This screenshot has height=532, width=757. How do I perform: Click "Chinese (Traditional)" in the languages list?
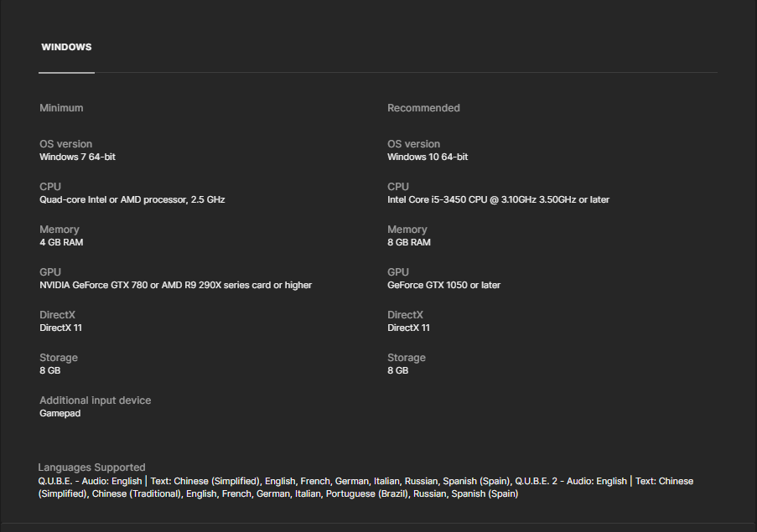137,494
